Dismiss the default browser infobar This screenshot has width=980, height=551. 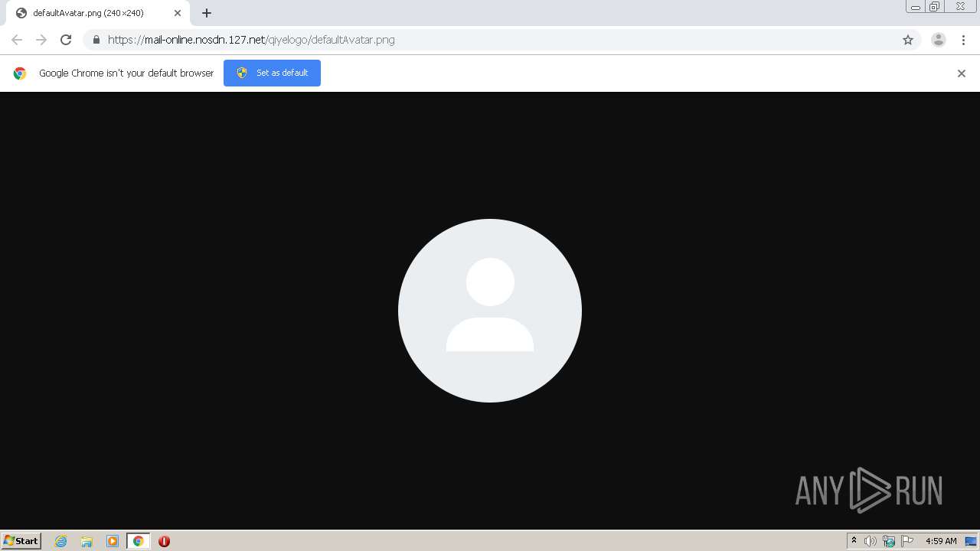click(962, 73)
